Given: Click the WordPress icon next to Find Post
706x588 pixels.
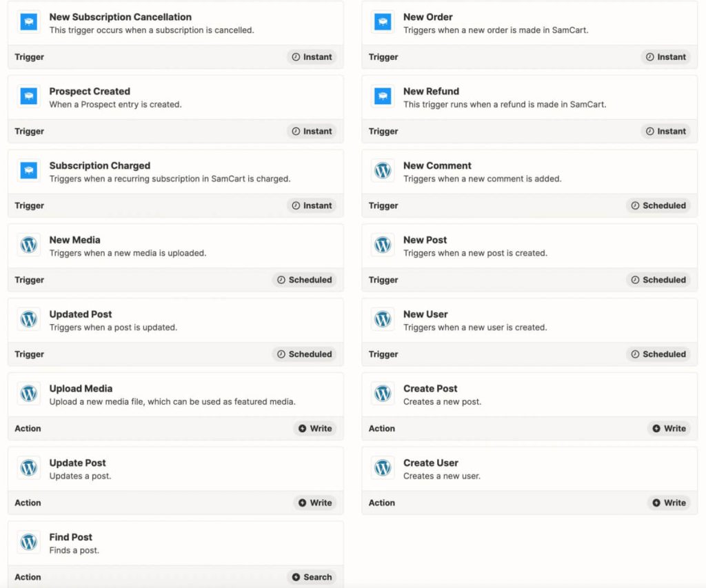Looking at the screenshot, I should (28, 542).
